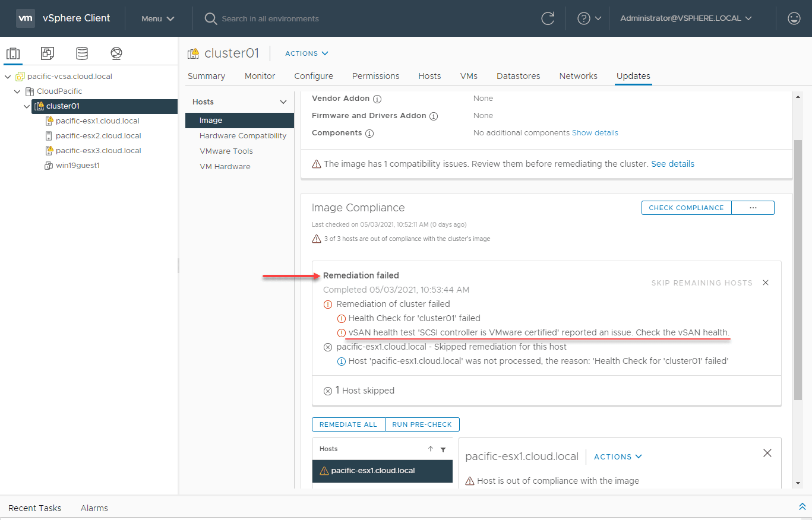Open Administrator@VSPHERE.LOCAL user menu
The width and height of the screenshot is (812, 520).
[x=686, y=18]
